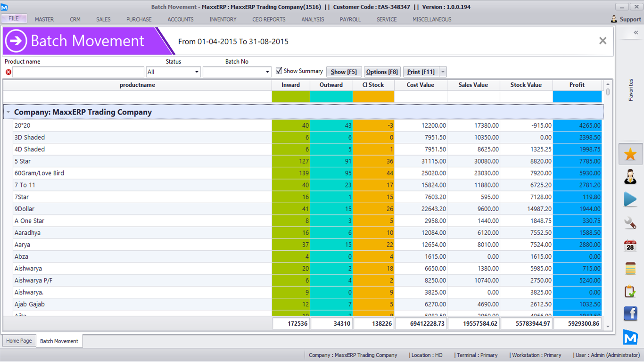The image size is (644, 362).
Task: Open the user profile icon in sidebar
Action: tap(630, 177)
